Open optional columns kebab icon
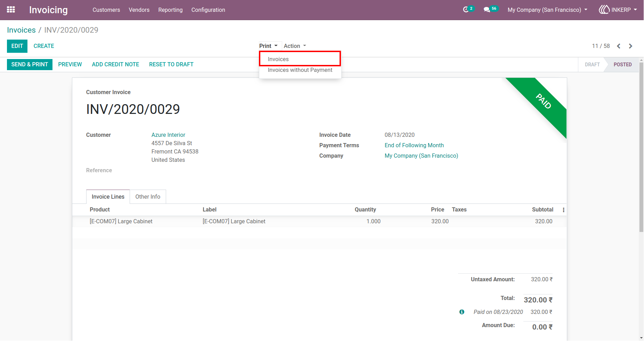The image size is (644, 341). pyautogui.click(x=563, y=210)
